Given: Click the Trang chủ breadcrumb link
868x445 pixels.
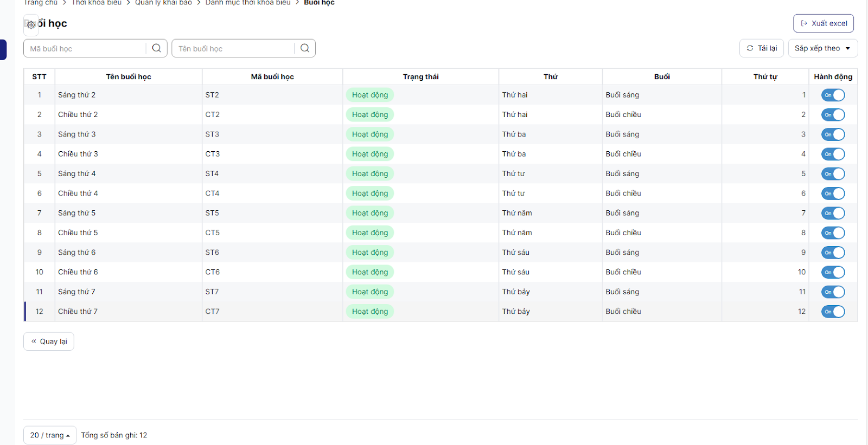Looking at the screenshot, I should [x=41, y=3].
